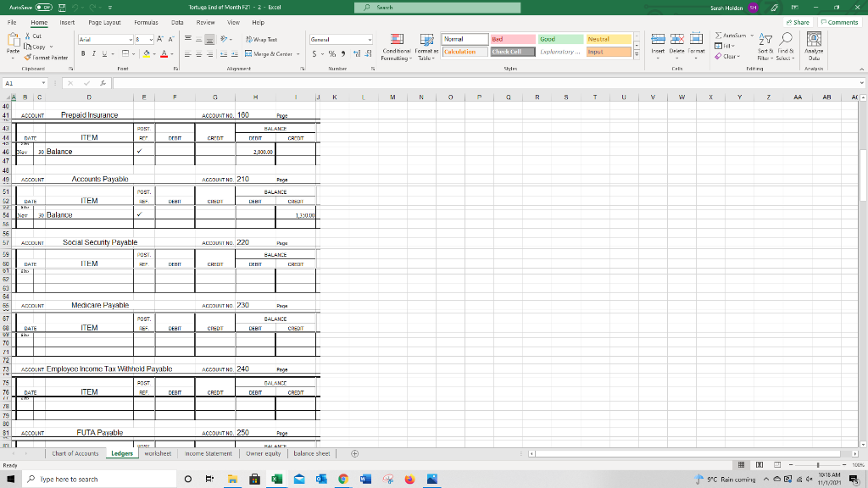Screen dimensions: 868x488
Task: Click the accounting dollar format icon
Action: pyautogui.click(x=314, y=53)
